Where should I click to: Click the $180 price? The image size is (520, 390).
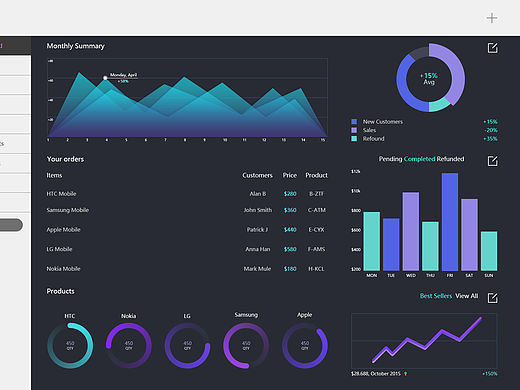point(290,269)
